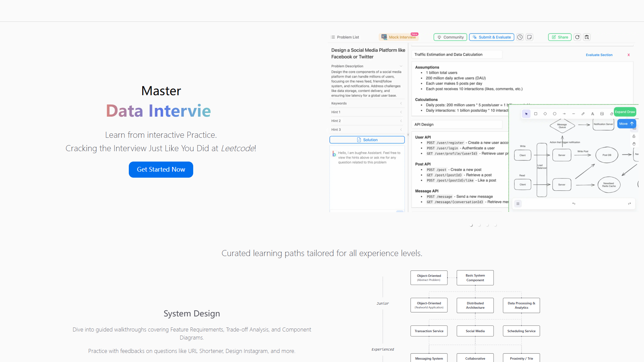Open the Community button
Viewport: 644px width, 362px height.
[450, 37]
